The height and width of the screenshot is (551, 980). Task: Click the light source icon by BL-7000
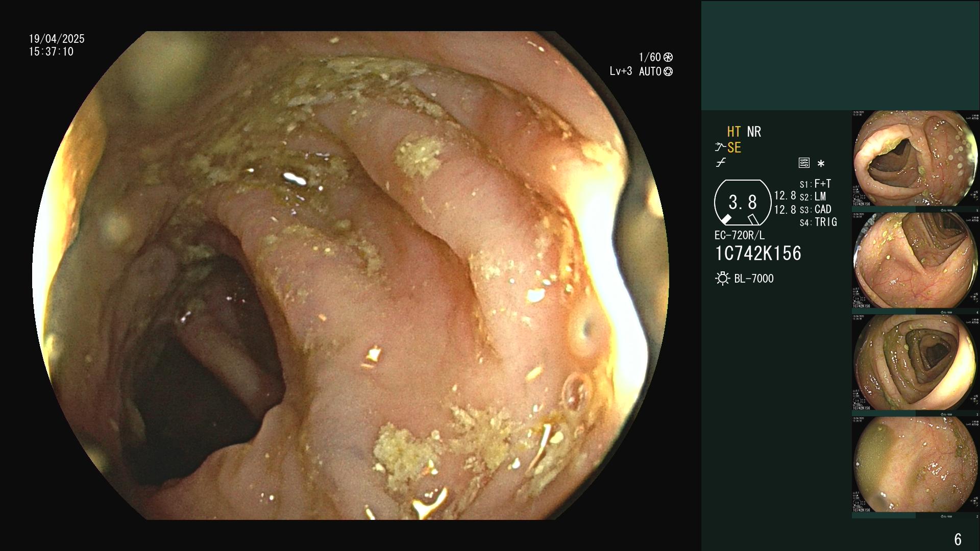(x=722, y=279)
